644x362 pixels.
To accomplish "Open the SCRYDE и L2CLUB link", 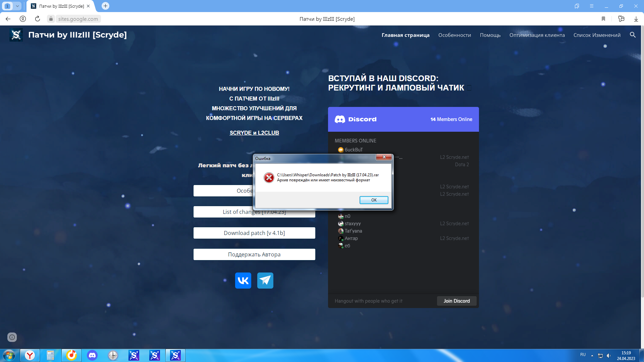I will tap(254, 133).
